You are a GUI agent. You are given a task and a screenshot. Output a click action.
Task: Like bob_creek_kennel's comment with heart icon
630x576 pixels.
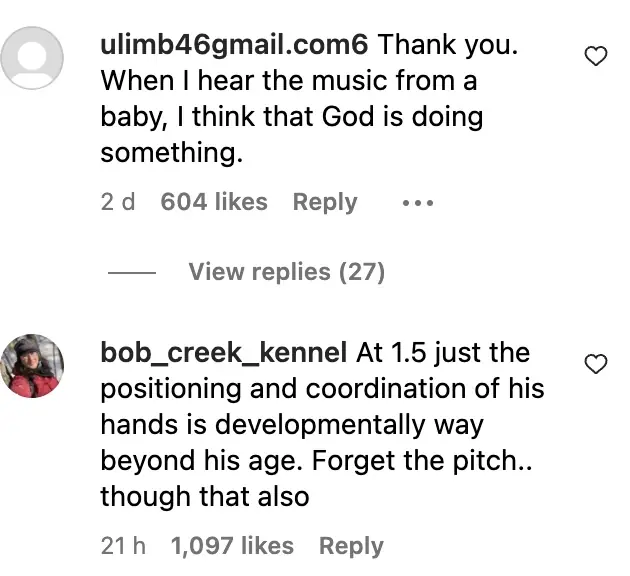click(595, 364)
